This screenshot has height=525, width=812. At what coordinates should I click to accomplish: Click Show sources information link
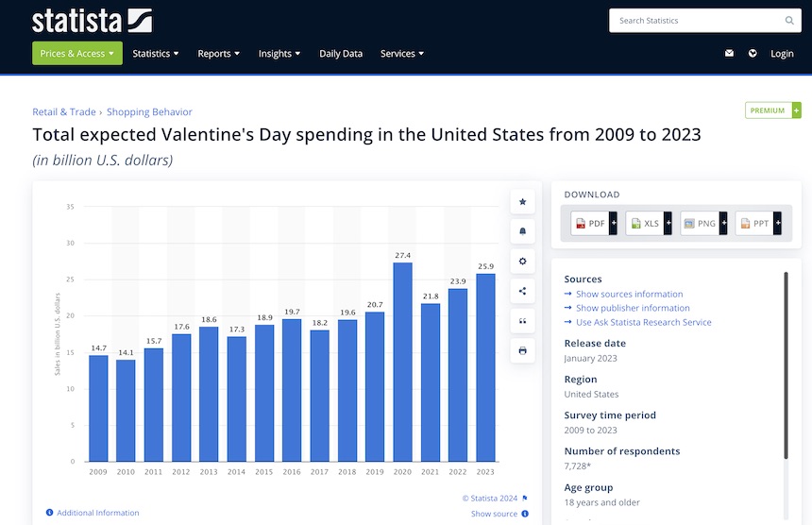click(x=629, y=294)
